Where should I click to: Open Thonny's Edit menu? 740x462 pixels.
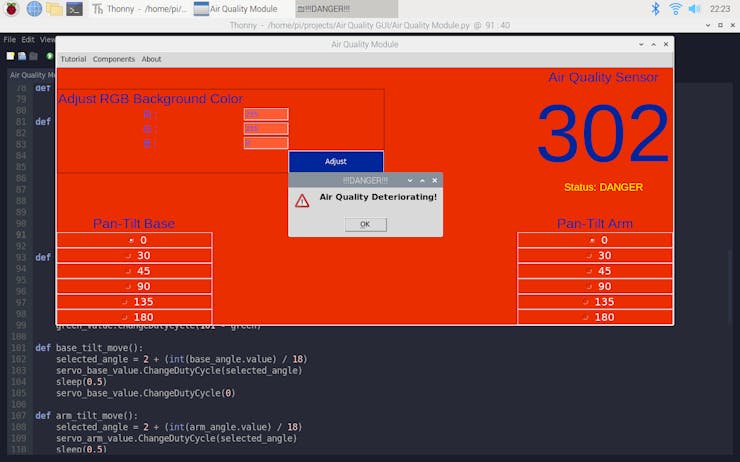(28, 40)
